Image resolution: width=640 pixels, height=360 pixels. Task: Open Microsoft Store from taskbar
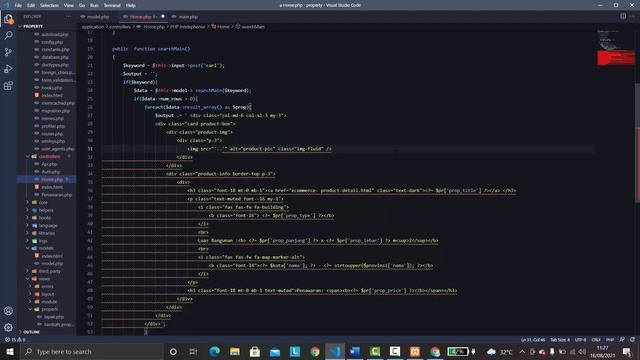pos(255,351)
